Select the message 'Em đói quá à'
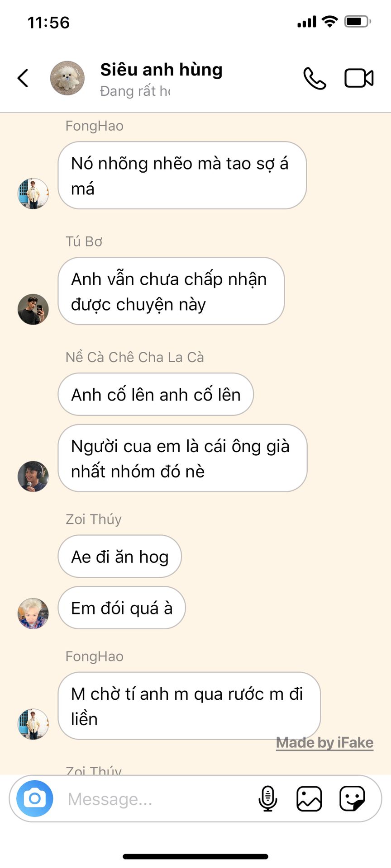Image resolution: width=391 pixels, height=868 pixels. (122, 608)
